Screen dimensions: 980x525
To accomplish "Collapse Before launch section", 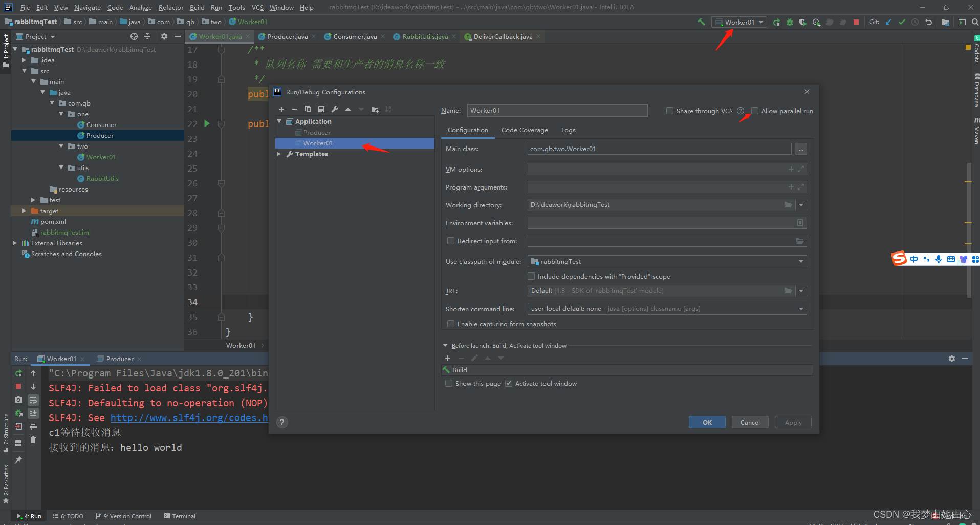I will click(445, 346).
